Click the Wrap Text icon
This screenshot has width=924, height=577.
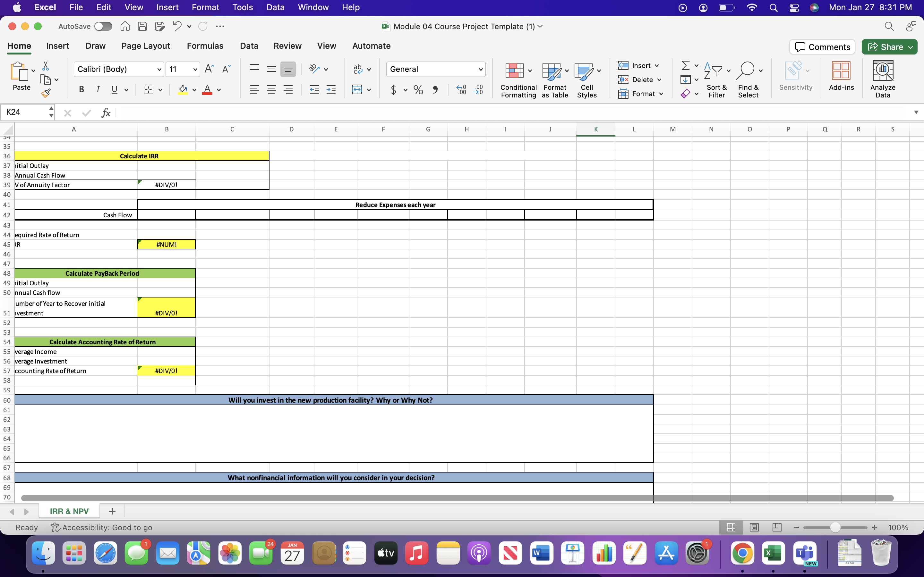point(358,69)
